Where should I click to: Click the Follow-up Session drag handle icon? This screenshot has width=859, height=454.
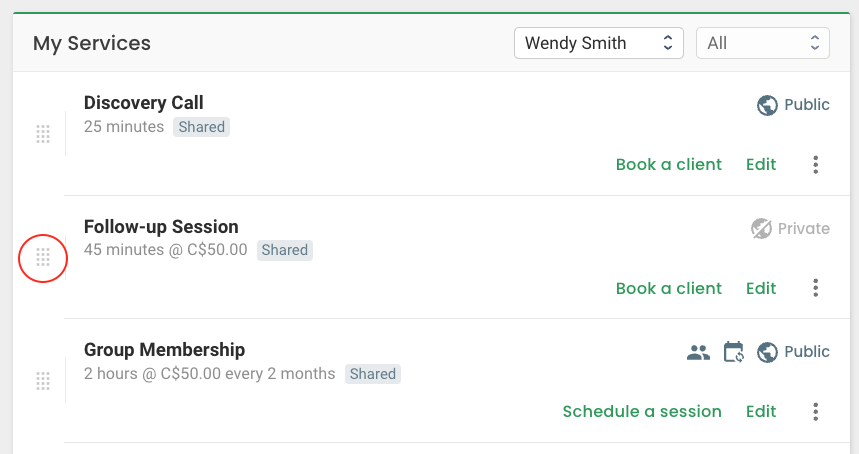43,257
